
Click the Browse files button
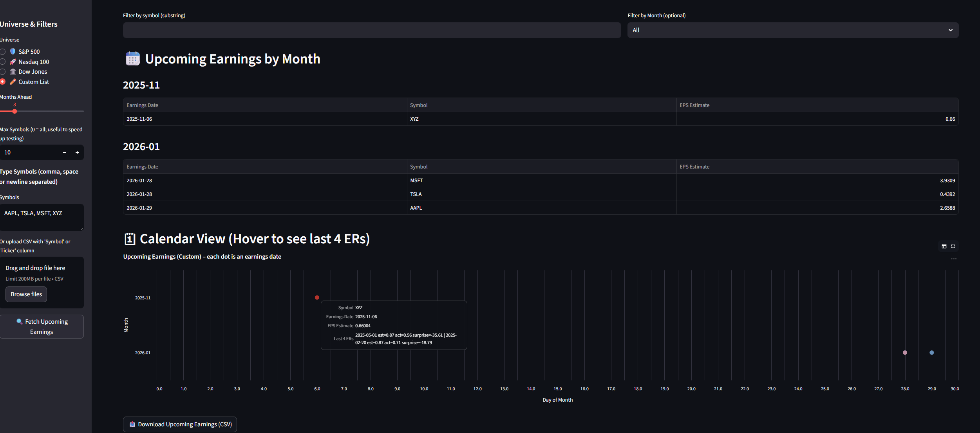(26, 294)
